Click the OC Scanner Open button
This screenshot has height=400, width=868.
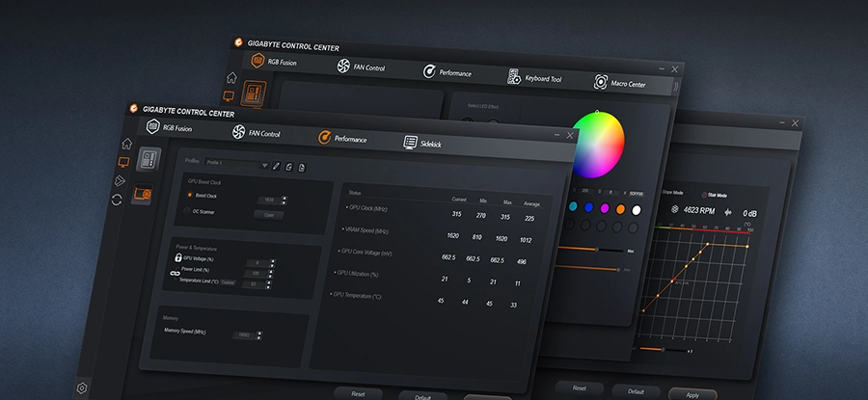pyautogui.click(x=268, y=215)
